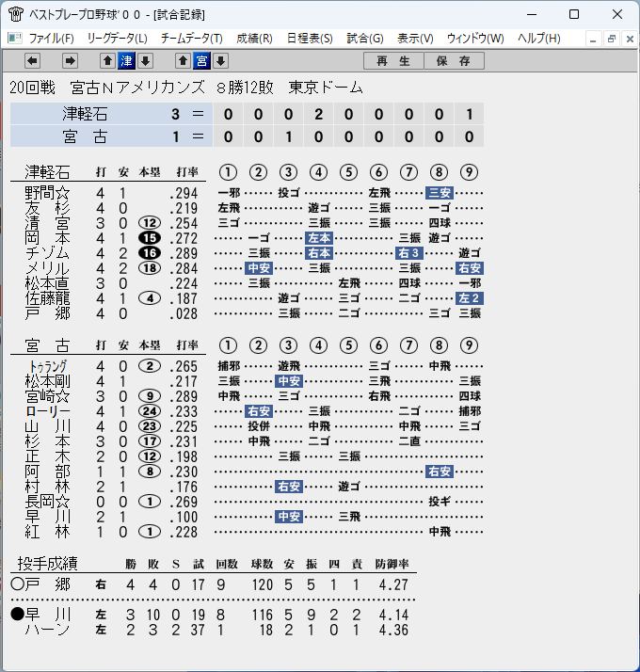This screenshot has width=640, height=672.
Task: Click the 再生 replay button
Action: click(x=393, y=61)
